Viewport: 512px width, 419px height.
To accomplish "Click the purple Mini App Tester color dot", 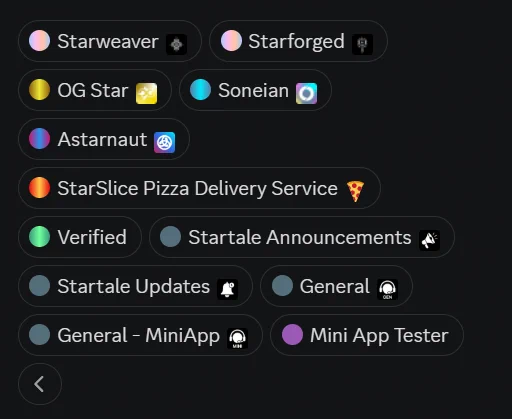I will click(x=292, y=335).
